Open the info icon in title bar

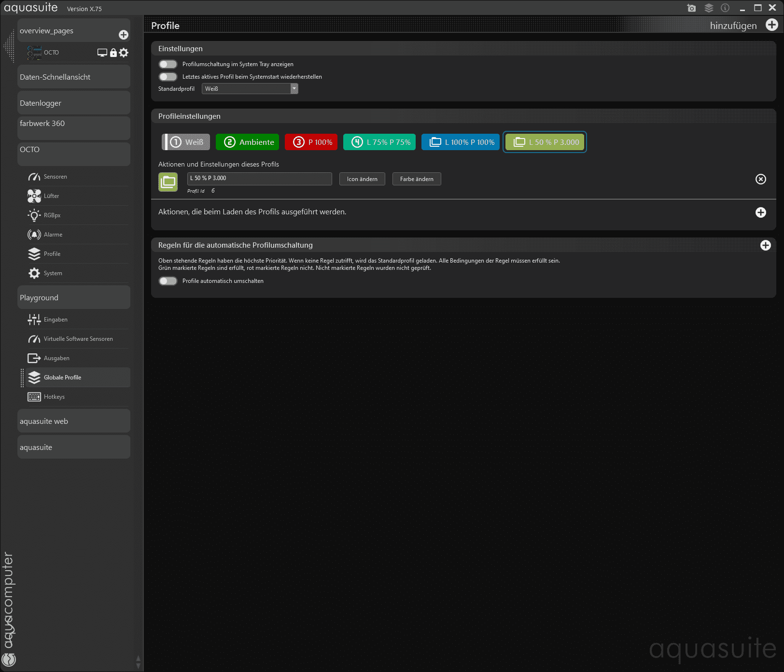tap(725, 8)
